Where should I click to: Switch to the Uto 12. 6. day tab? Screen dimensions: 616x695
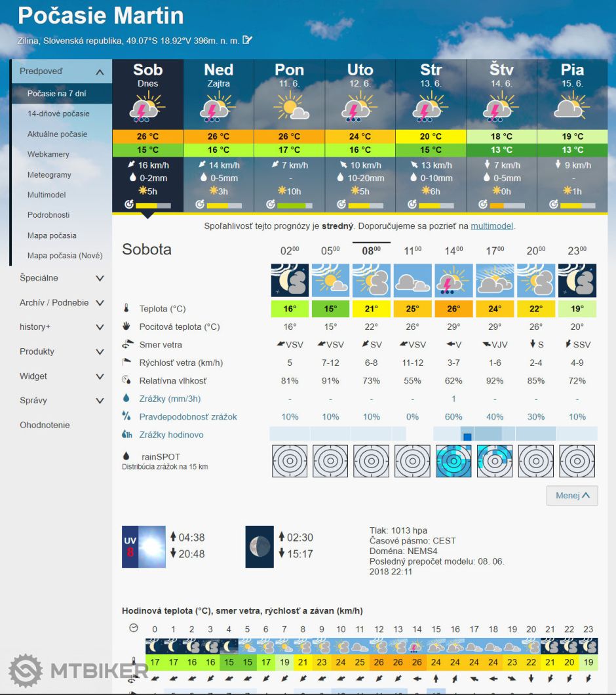(x=360, y=75)
